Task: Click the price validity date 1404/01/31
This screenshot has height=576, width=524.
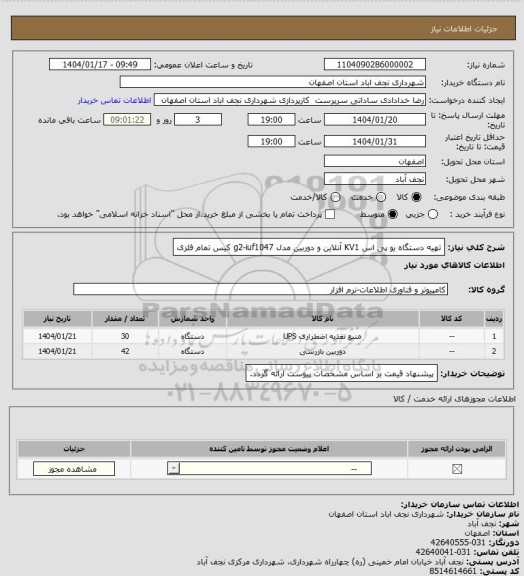Action: [375, 141]
